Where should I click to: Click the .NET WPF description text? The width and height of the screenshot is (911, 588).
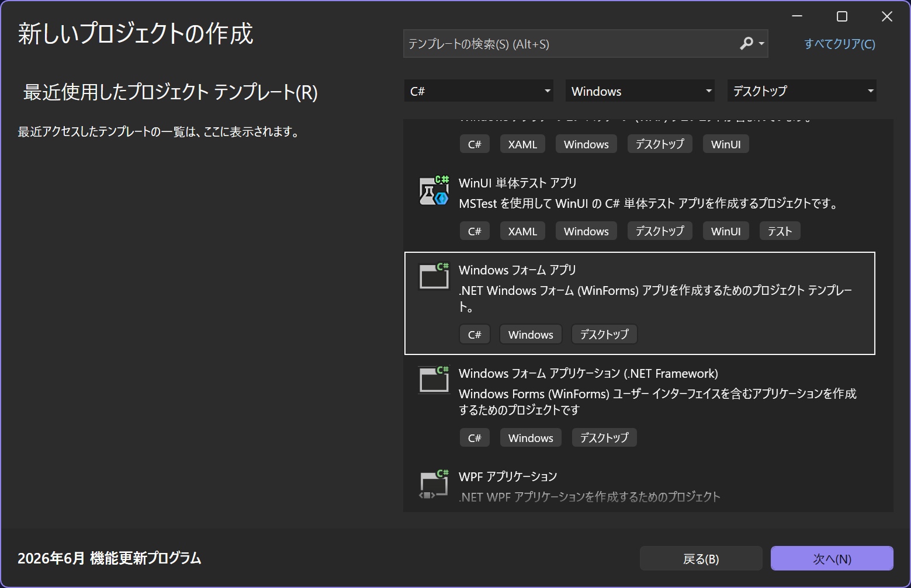coord(589,497)
